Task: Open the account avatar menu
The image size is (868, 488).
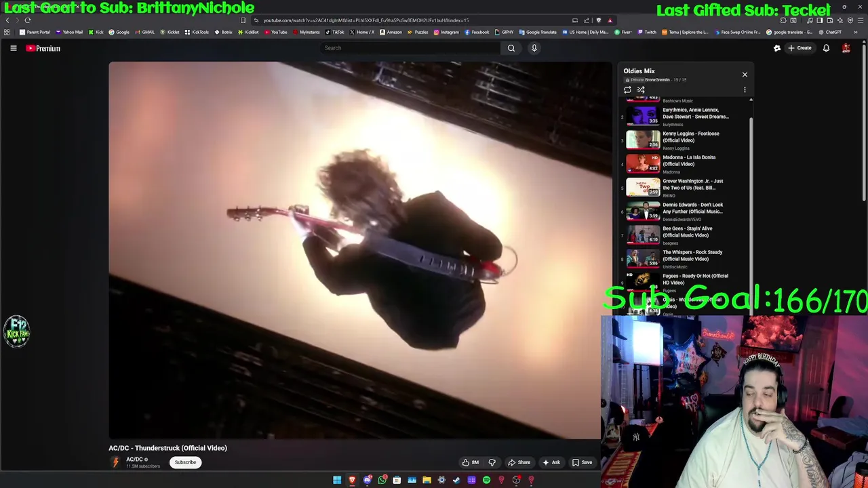Action: [x=846, y=48]
